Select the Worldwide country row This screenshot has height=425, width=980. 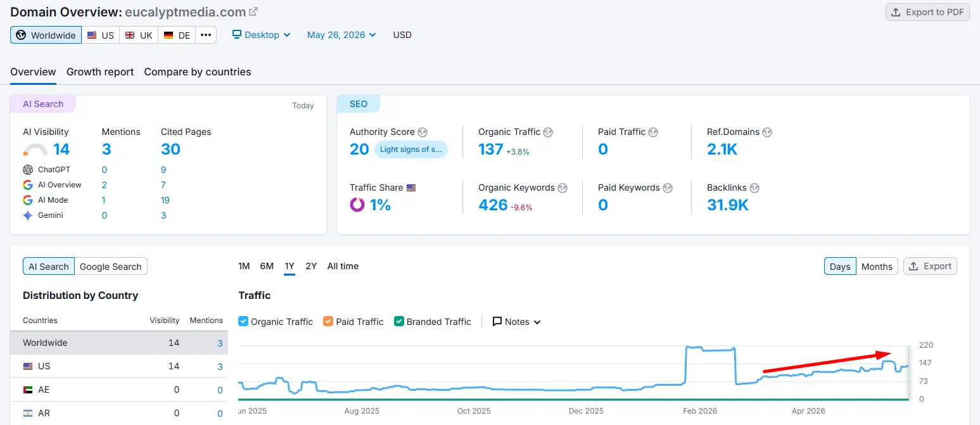pyautogui.click(x=119, y=343)
